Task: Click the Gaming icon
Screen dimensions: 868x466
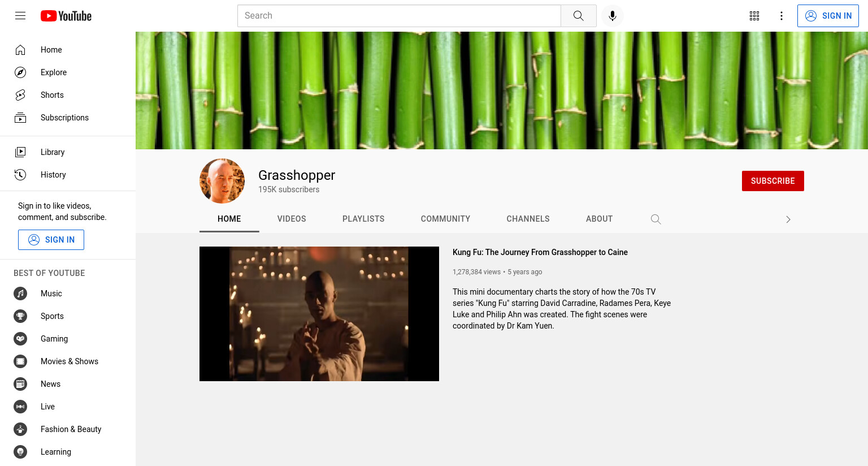Action: (x=20, y=339)
